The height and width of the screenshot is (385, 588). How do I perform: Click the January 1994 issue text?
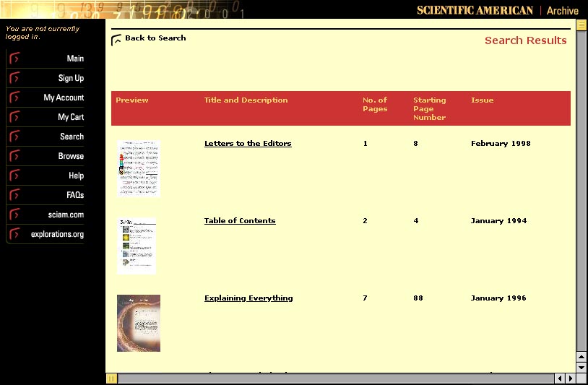pos(498,221)
